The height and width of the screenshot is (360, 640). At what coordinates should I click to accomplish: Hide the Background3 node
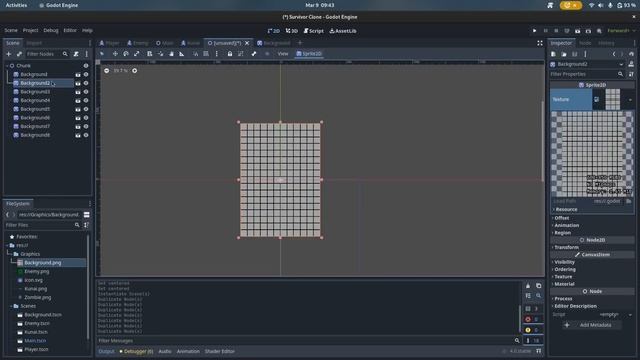(x=86, y=92)
